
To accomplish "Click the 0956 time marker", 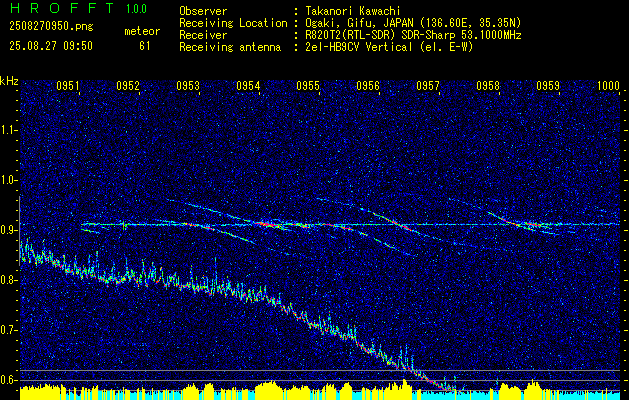I will click(368, 86).
